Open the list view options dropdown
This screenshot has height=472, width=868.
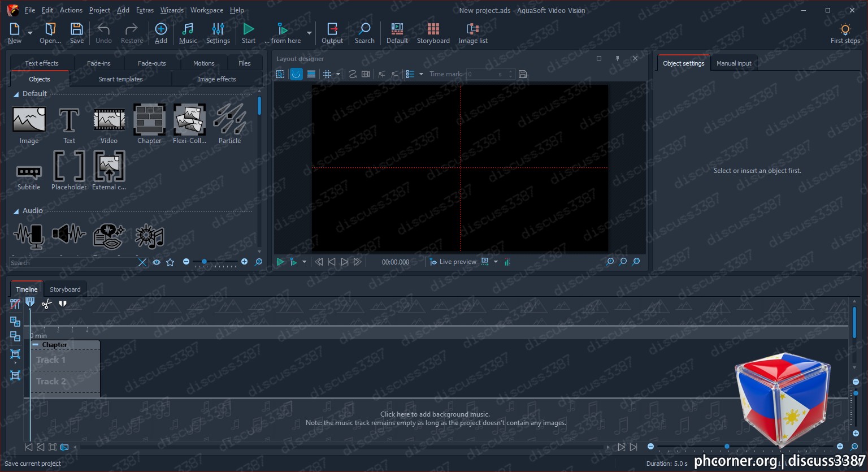click(421, 74)
